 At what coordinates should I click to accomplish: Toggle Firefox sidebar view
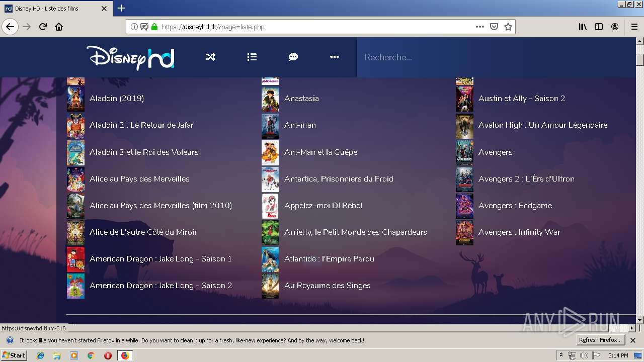[599, 27]
